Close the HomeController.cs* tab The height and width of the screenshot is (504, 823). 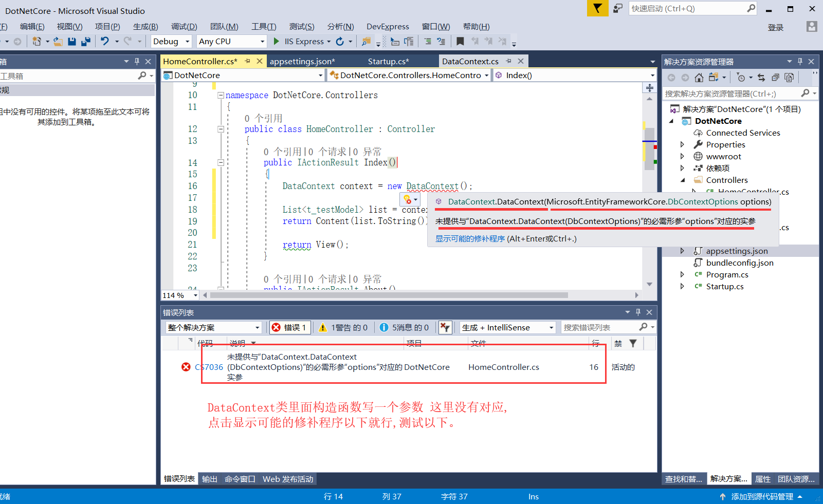click(260, 61)
